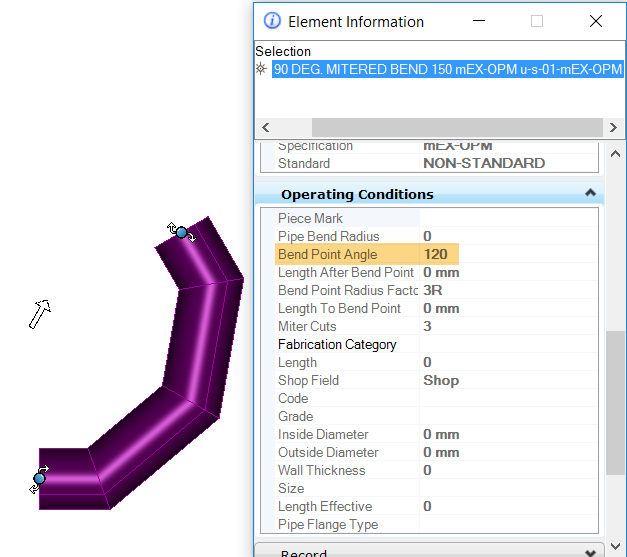Click the selection item star icon

261,69
